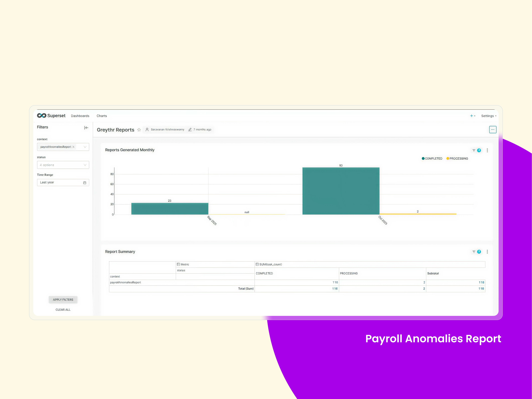Open the dashboard ellipsis menu button
Image resolution: width=532 pixels, height=399 pixels.
click(493, 130)
